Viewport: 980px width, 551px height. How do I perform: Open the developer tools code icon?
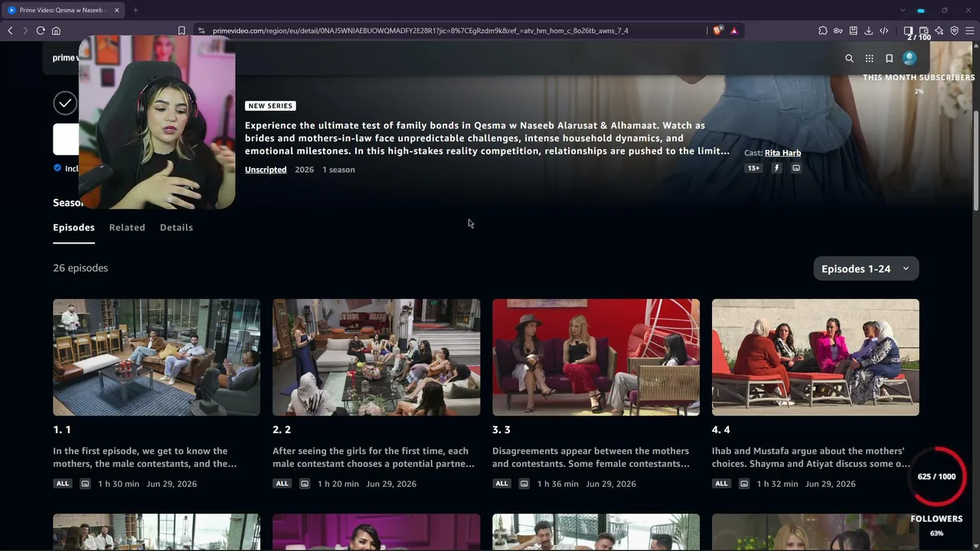click(884, 31)
